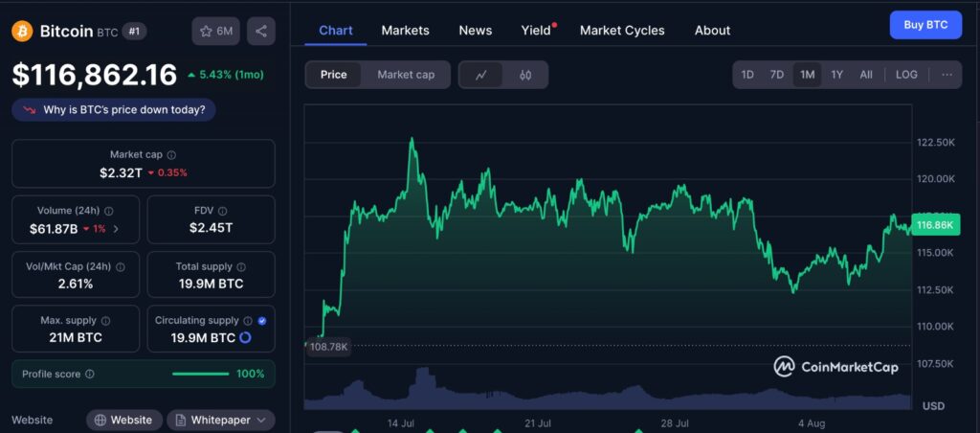
Task: Switch to candlestick chart view icon
Action: [x=525, y=75]
